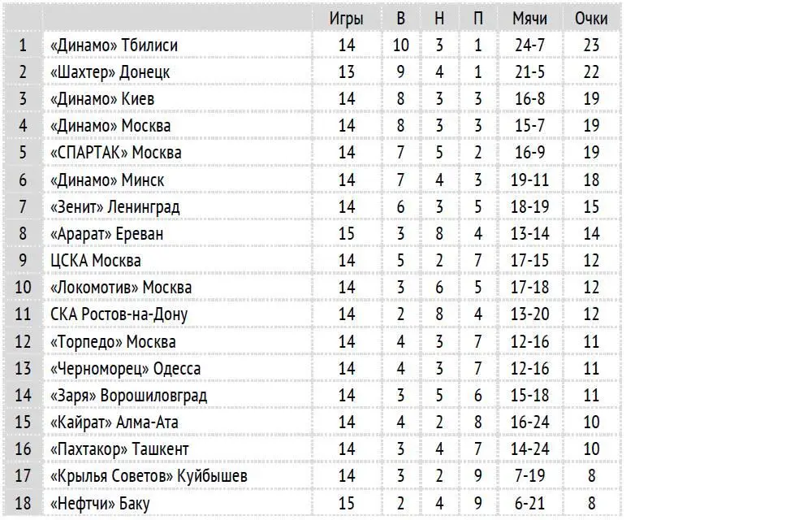Click the 24-7 goals cell
This screenshot has height=520, width=812.
(529, 45)
